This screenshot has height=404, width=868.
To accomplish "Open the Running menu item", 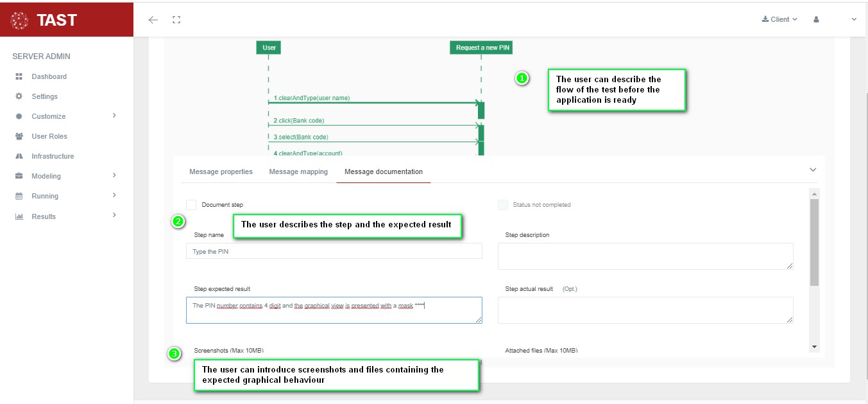I will (x=45, y=196).
